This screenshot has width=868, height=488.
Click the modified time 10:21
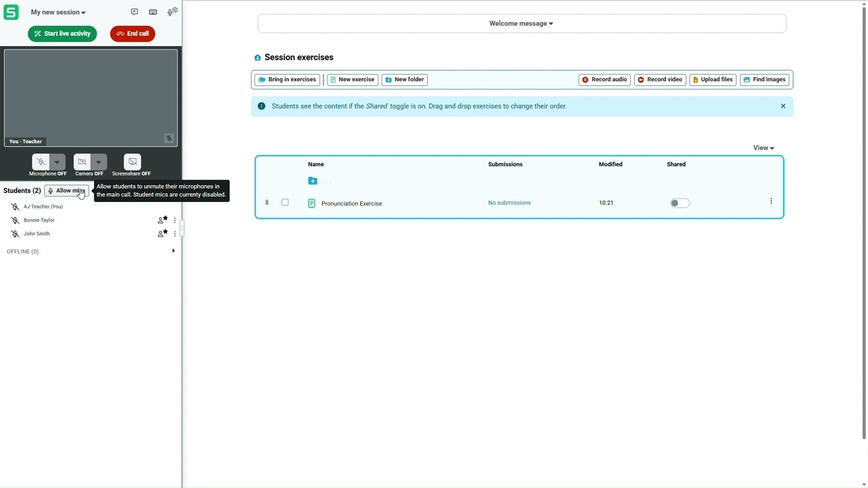point(606,203)
